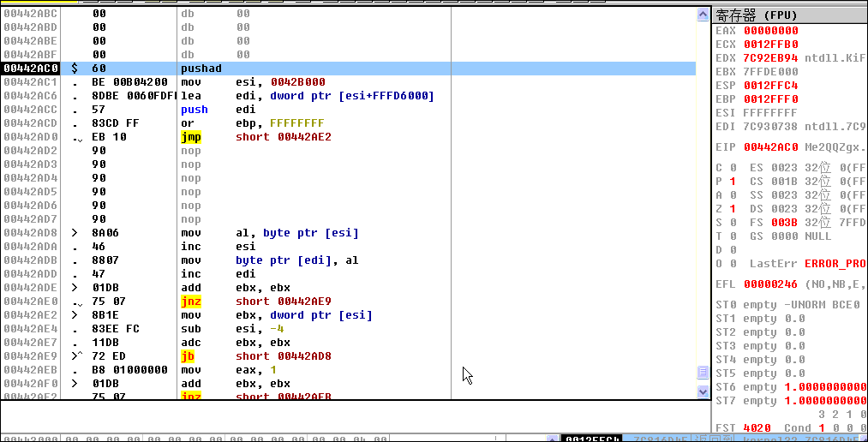Image resolution: width=868 pixels, height=442 pixels.
Task: Click hex bytes 83CD FF
Action: pos(116,122)
